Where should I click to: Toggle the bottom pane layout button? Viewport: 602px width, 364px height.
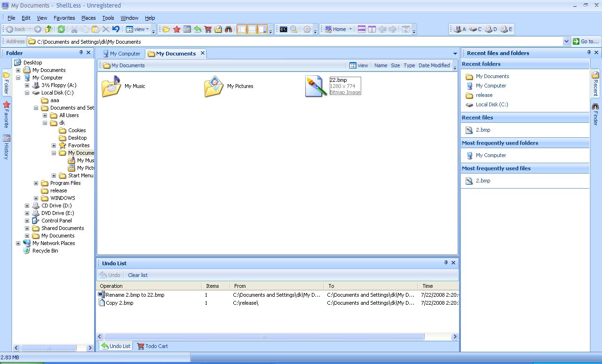pos(252,29)
